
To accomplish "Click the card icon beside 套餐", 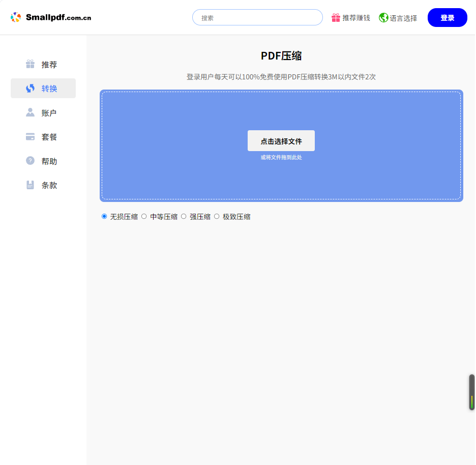I will [30, 137].
